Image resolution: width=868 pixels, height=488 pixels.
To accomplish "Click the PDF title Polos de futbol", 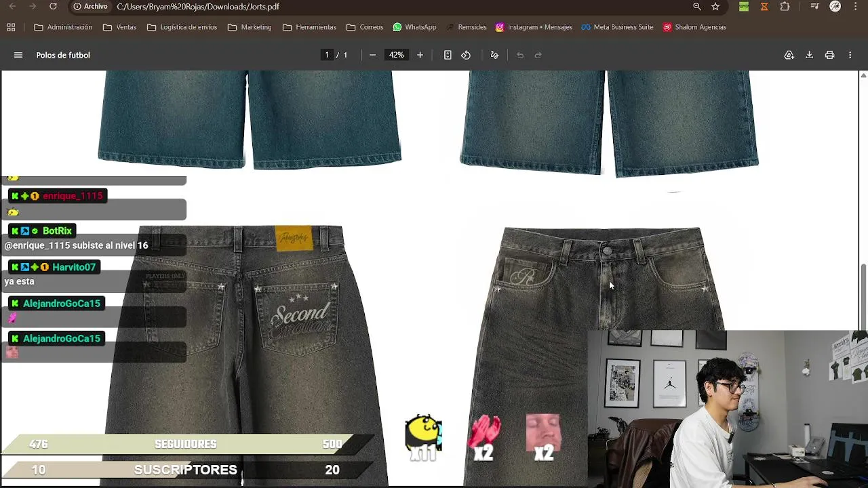I will pyautogui.click(x=63, y=55).
